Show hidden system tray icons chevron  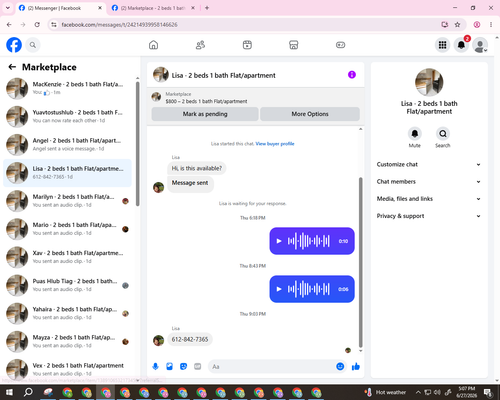(x=418, y=392)
